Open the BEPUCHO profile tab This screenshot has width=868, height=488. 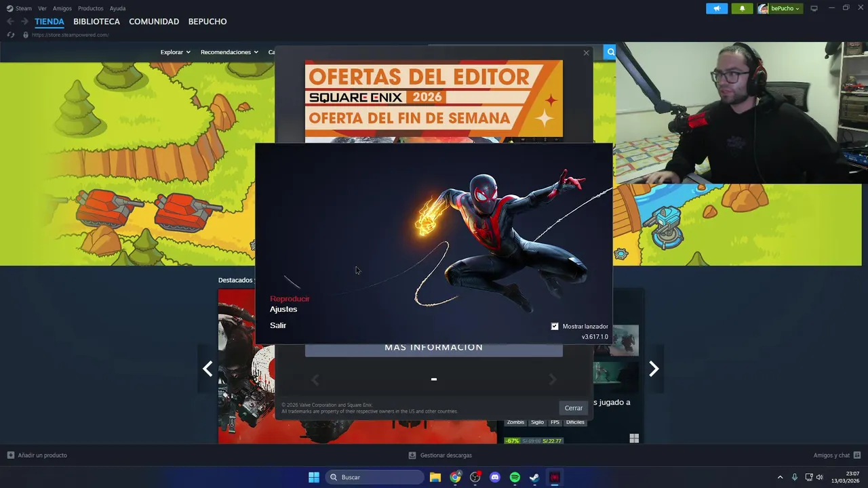click(208, 22)
